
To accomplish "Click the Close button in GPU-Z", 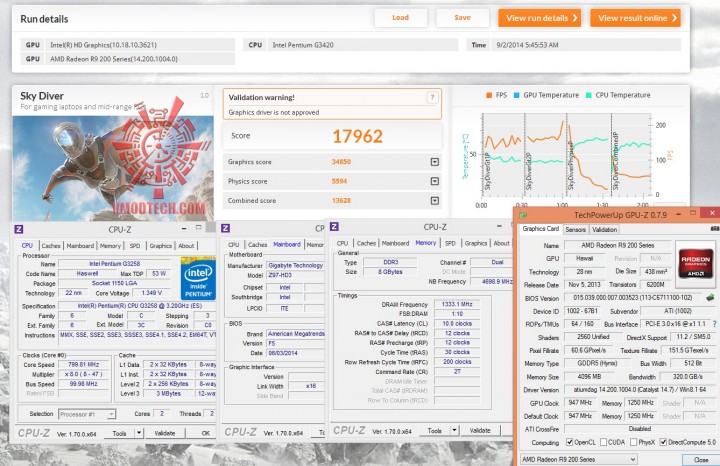I will [x=701, y=460].
